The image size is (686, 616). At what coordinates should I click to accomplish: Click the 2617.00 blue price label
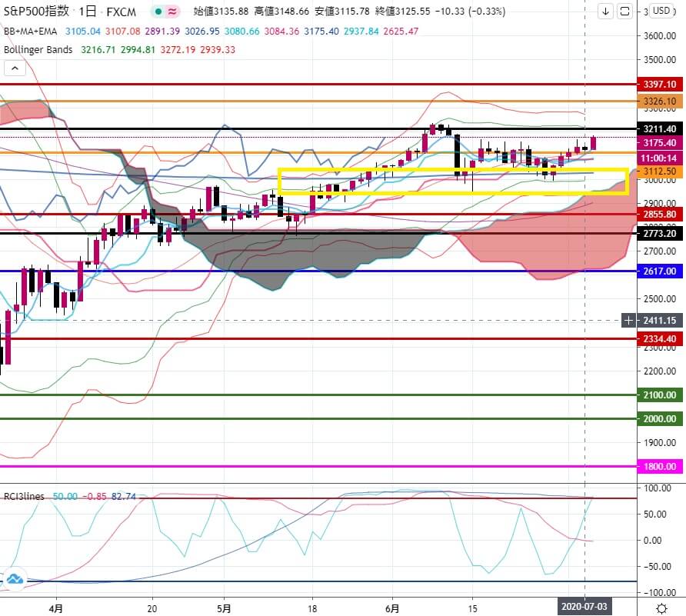[x=660, y=271]
